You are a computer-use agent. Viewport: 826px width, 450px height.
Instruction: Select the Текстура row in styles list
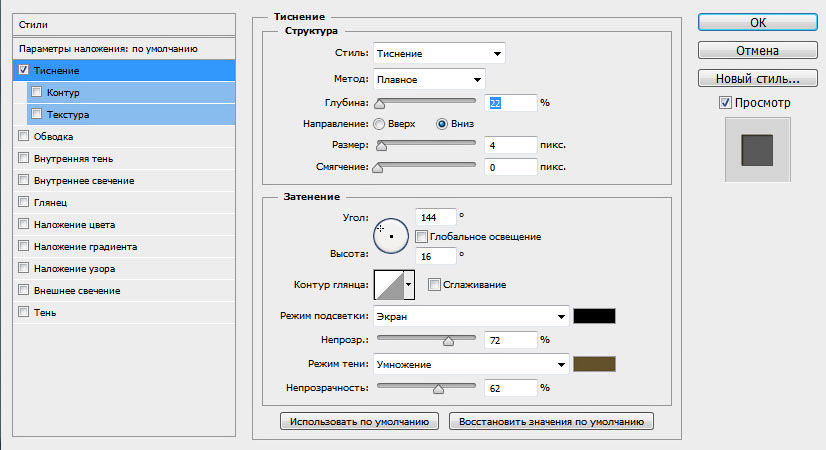point(131,114)
